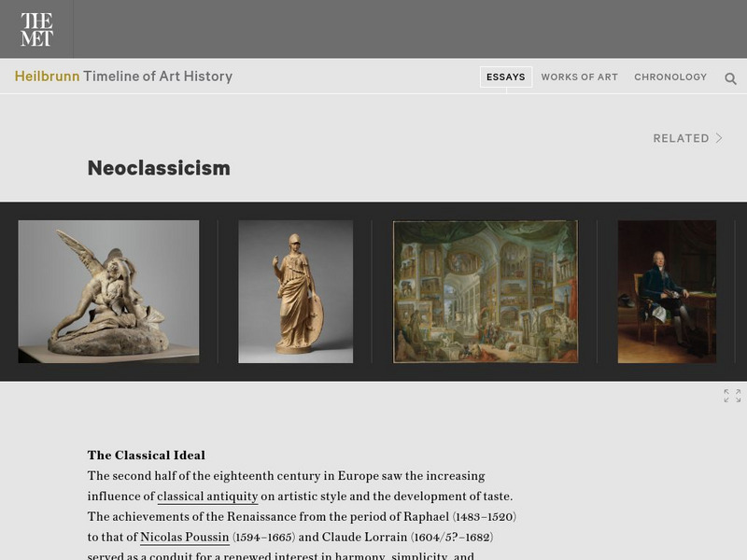This screenshot has height=560, width=747.
Task: Expand the Related panel chevron
Action: click(x=719, y=138)
